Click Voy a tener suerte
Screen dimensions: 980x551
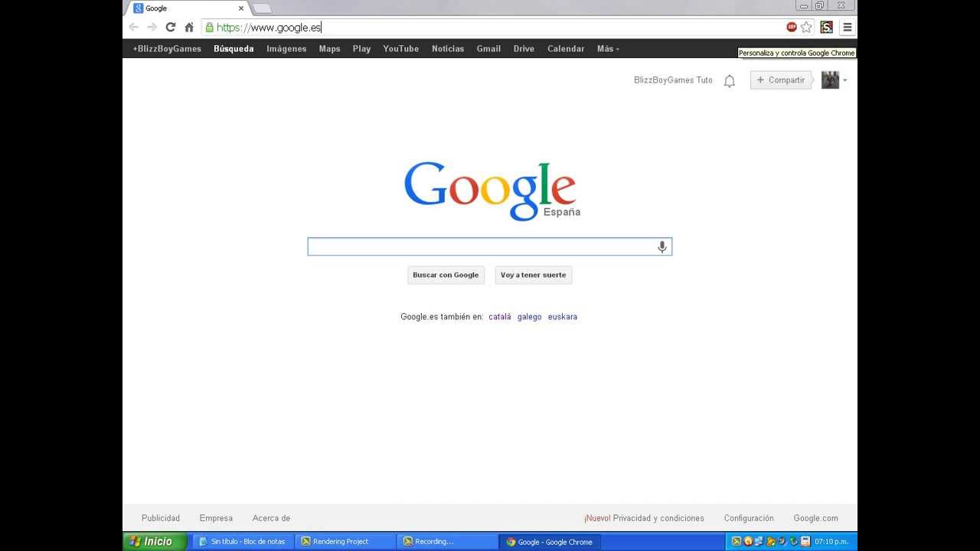(x=534, y=275)
